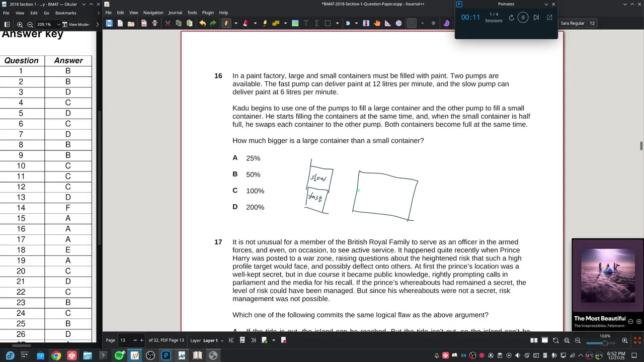Cut the selection with scissors icon
Screen dimensions: 644x362
(168, 23)
